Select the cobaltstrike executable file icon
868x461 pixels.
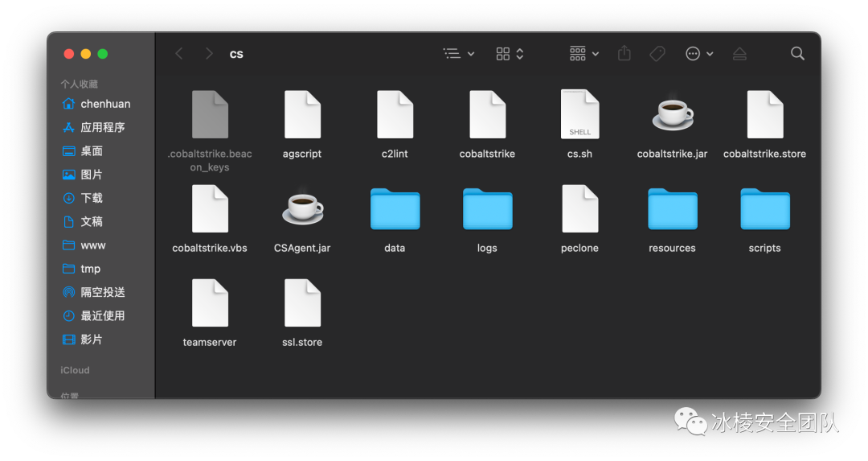487,114
